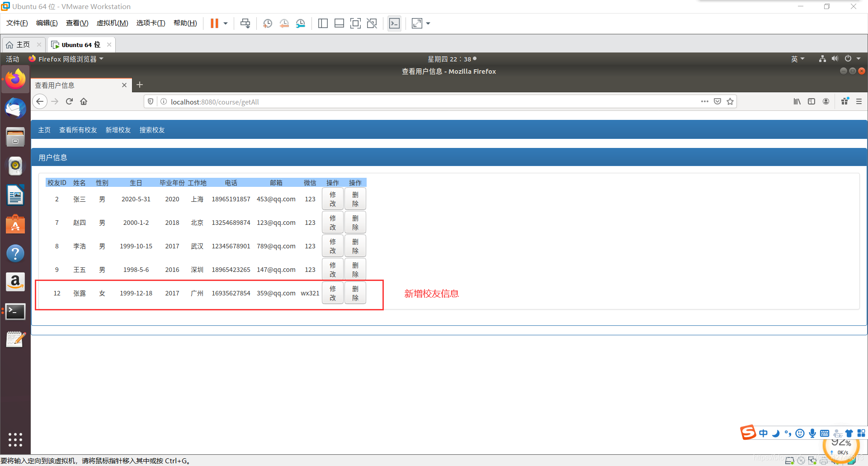This screenshot has width=868, height=466.
Task: Go to 主页 nav link
Action: 44,130
